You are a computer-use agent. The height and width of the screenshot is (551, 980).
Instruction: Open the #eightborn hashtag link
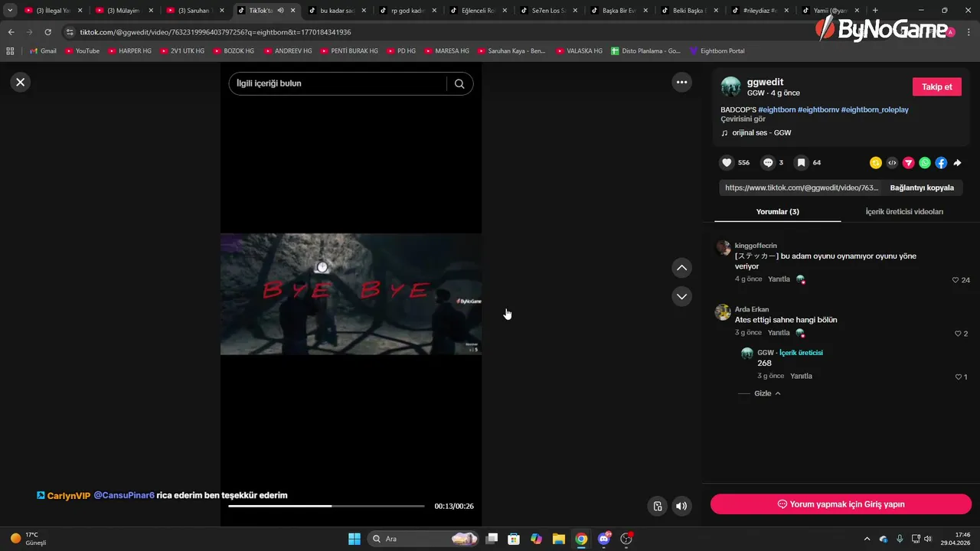tap(777, 109)
